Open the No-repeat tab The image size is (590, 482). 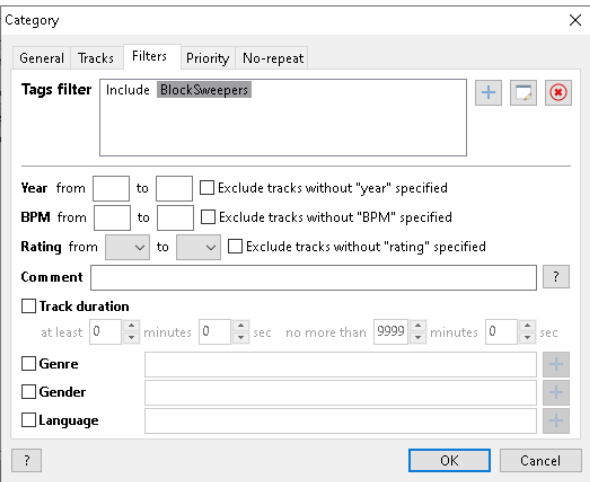[273, 58]
